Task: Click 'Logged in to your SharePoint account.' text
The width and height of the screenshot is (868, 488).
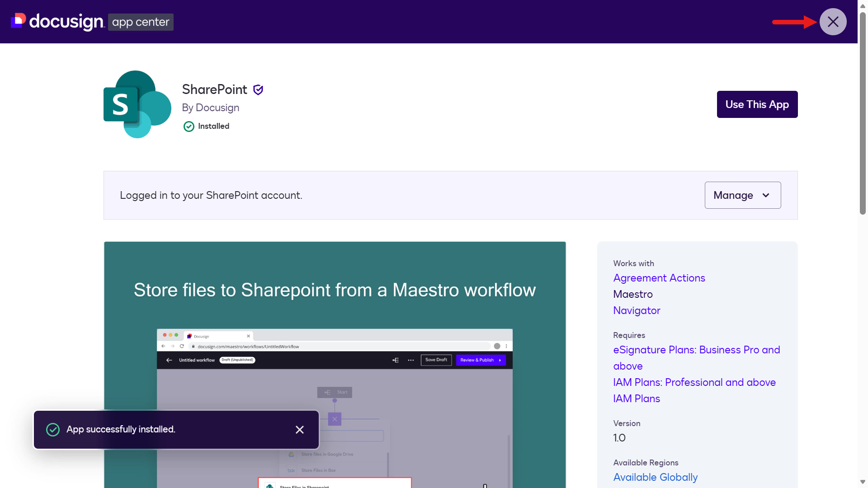Action: click(211, 195)
